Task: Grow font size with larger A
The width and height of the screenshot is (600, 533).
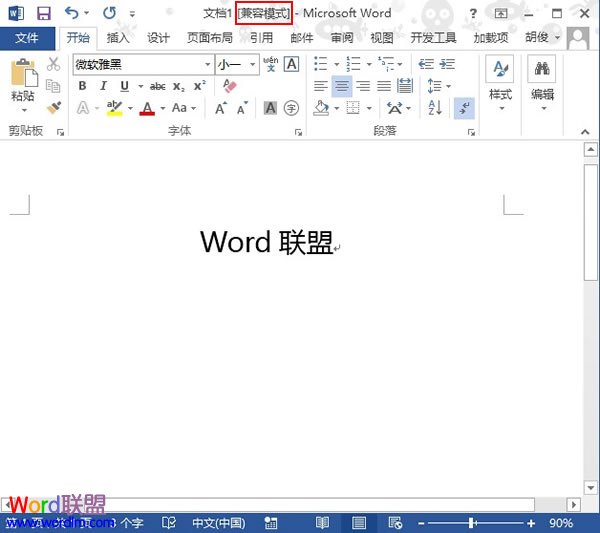Action: coord(221,108)
